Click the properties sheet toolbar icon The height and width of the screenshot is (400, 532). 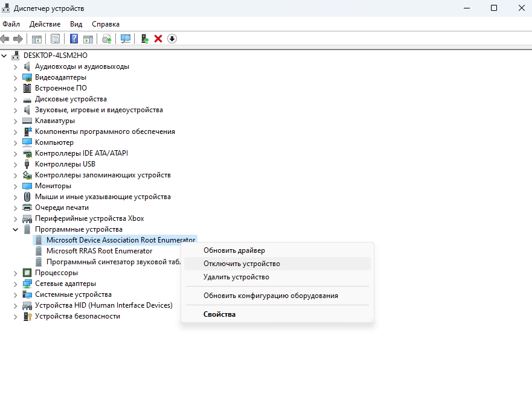click(x=55, y=39)
